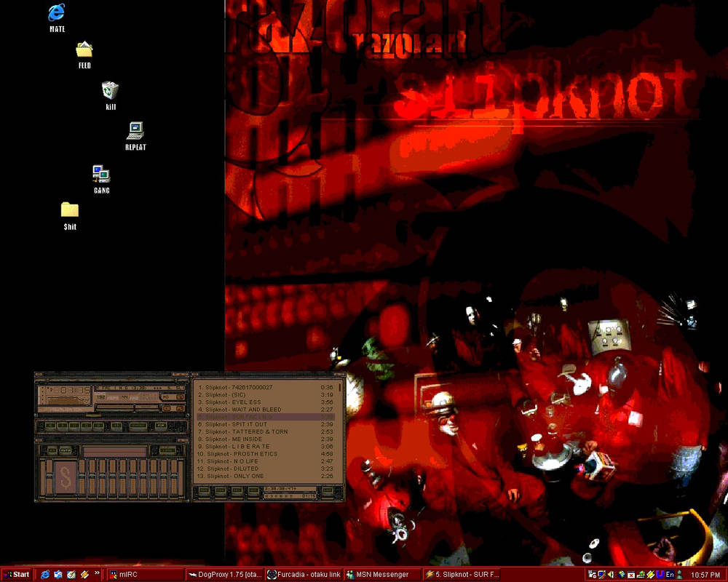Skip to the previous track in Winamp
728x582 pixels.
pos(51,426)
